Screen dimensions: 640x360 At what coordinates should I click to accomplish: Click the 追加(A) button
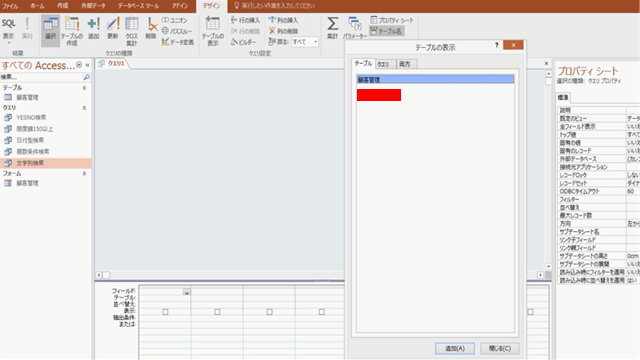click(455, 348)
